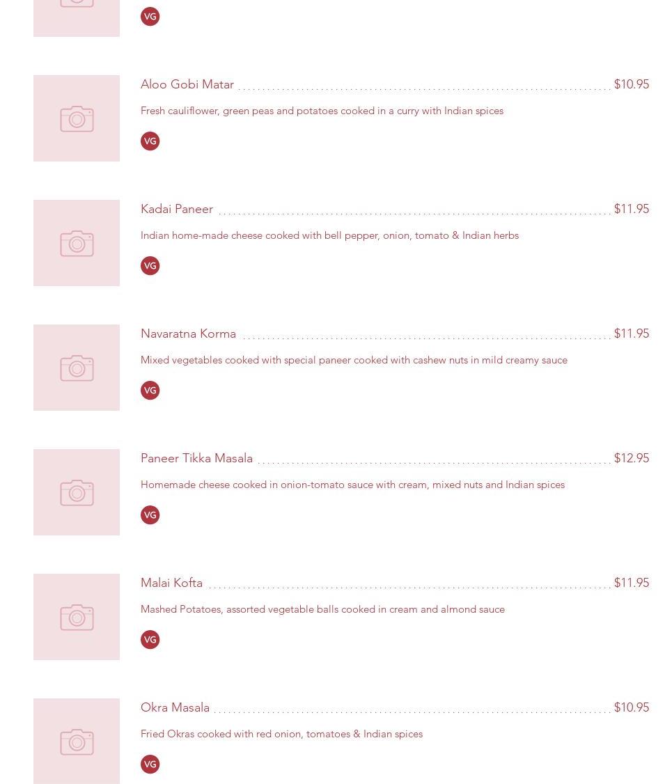Open the Kadai Paneer image placeholder

pyautogui.click(x=77, y=243)
